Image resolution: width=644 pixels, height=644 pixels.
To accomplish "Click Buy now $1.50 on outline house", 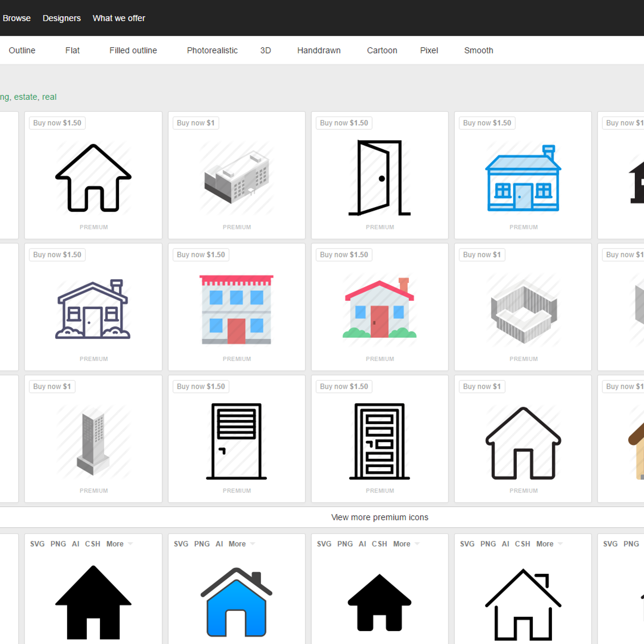I will (x=57, y=123).
